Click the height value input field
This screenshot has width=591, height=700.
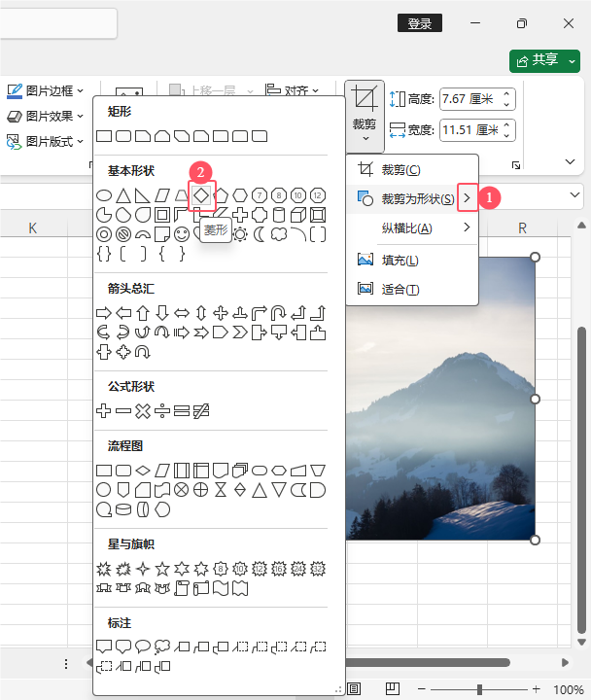(470, 98)
